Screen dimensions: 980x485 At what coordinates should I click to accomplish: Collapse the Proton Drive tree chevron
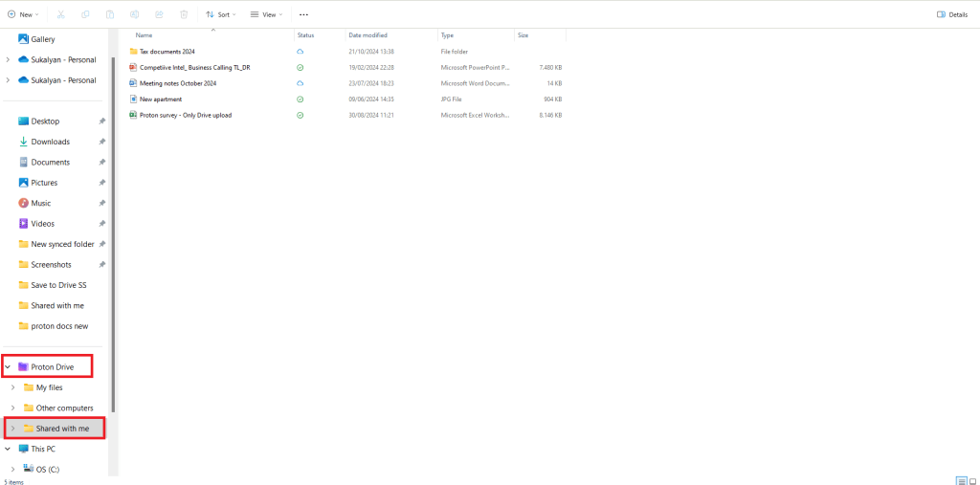coord(8,367)
